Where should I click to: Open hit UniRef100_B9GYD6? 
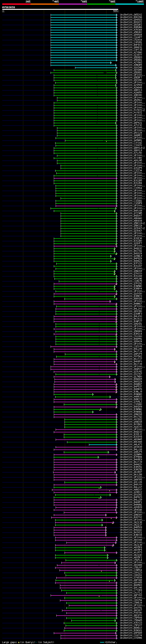[131, 17]
